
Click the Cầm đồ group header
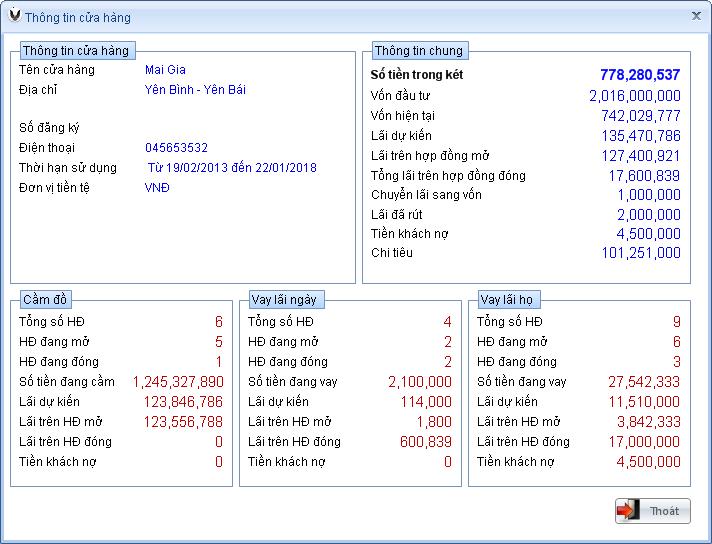tap(45, 300)
